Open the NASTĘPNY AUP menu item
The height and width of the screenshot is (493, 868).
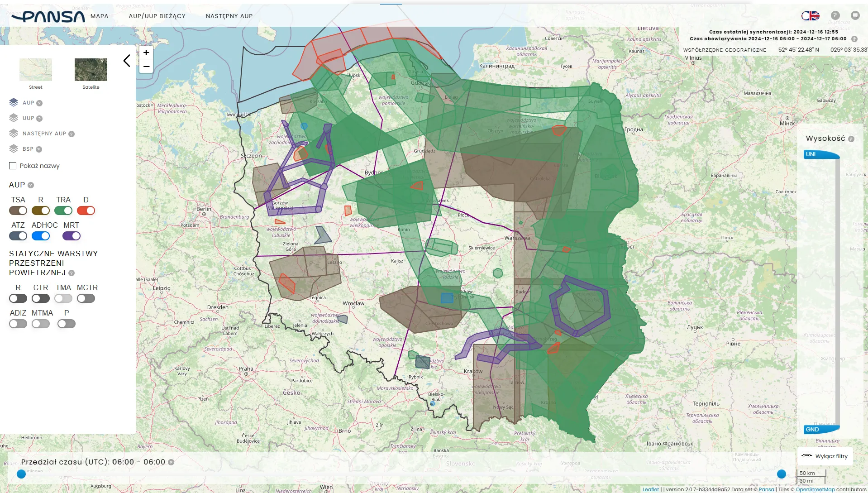(229, 16)
